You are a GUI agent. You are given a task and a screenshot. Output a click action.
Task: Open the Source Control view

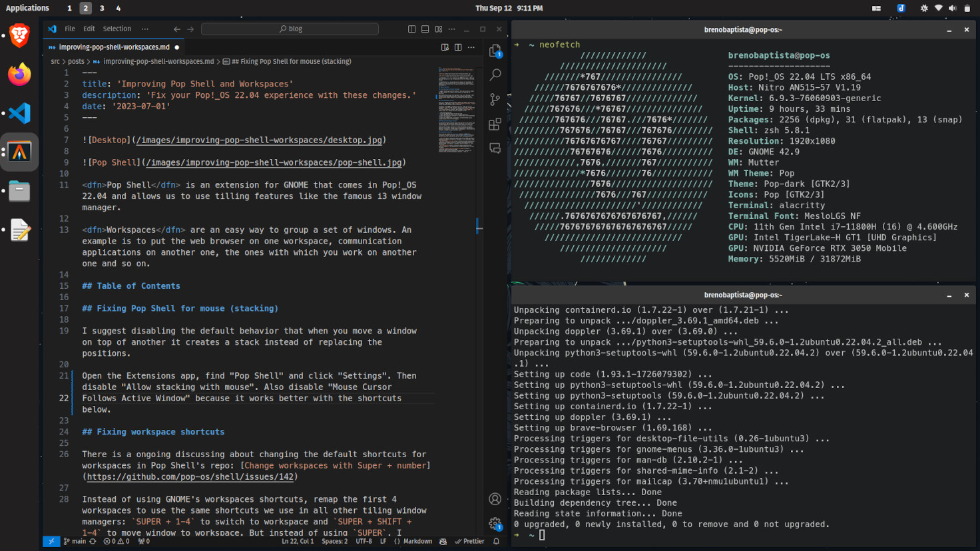tap(495, 100)
